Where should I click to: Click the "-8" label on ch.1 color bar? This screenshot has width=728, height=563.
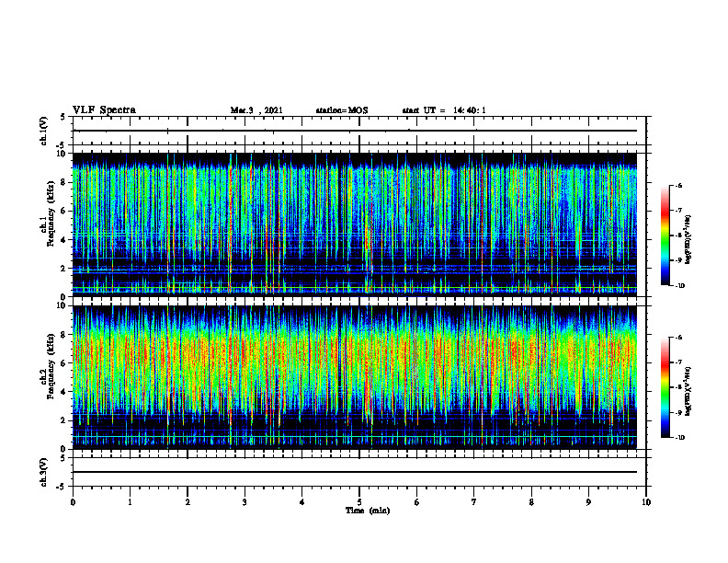[678, 236]
